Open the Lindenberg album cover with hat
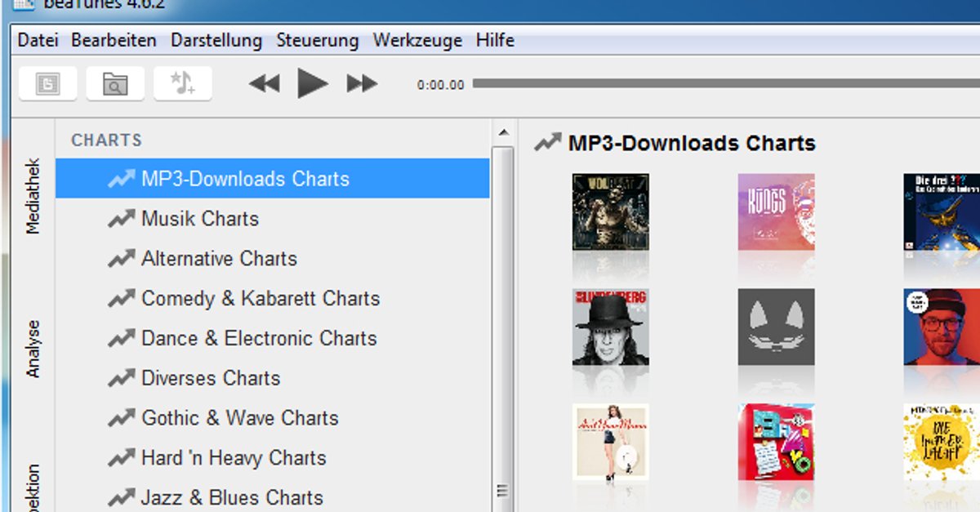The width and height of the screenshot is (980, 512). (610, 327)
